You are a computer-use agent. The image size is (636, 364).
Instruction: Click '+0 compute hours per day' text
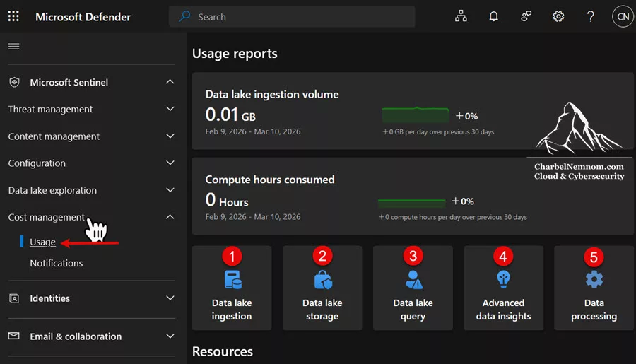pos(453,217)
